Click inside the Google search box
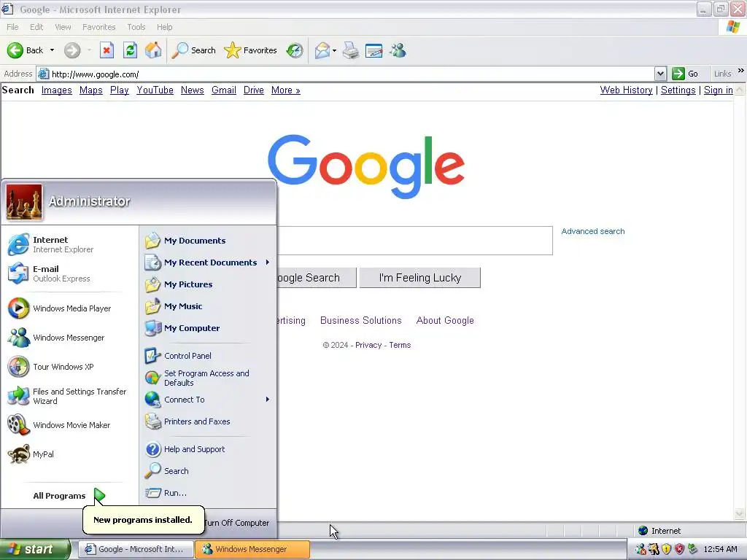This screenshot has width=747, height=560. pyautogui.click(x=414, y=241)
